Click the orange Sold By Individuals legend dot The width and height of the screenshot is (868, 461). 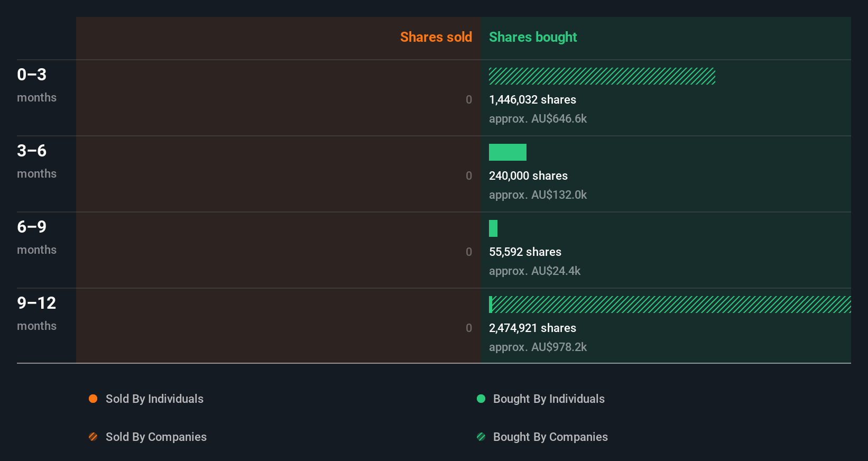[x=93, y=399]
